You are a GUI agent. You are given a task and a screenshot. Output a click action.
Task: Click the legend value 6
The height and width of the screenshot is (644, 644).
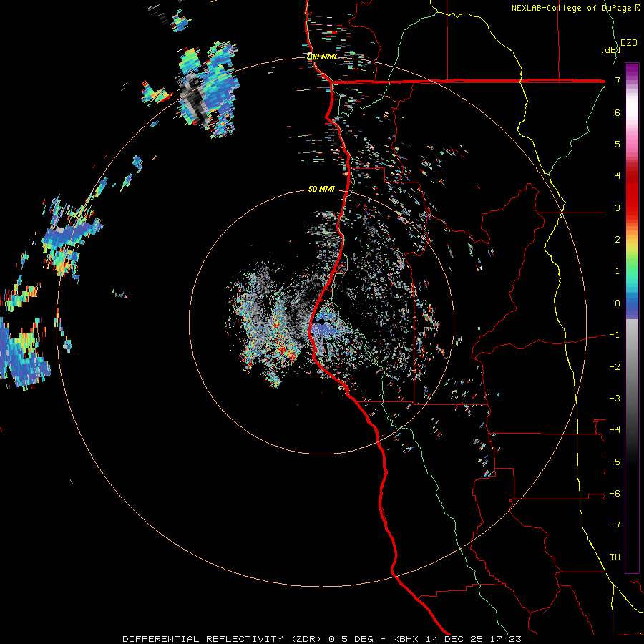tap(618, 112)
